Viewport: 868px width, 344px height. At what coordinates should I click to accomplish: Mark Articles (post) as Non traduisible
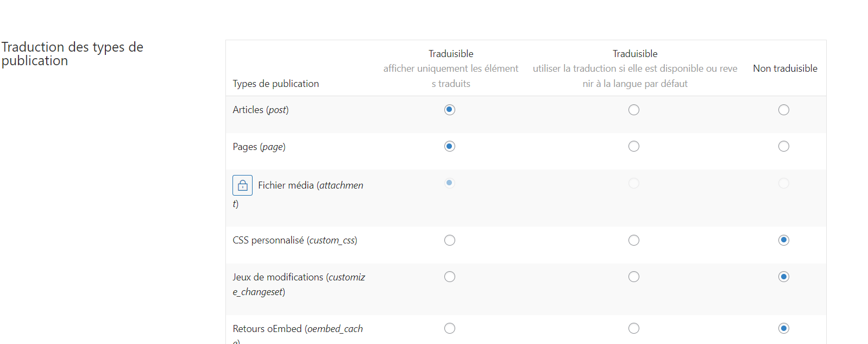pos(784,110)
